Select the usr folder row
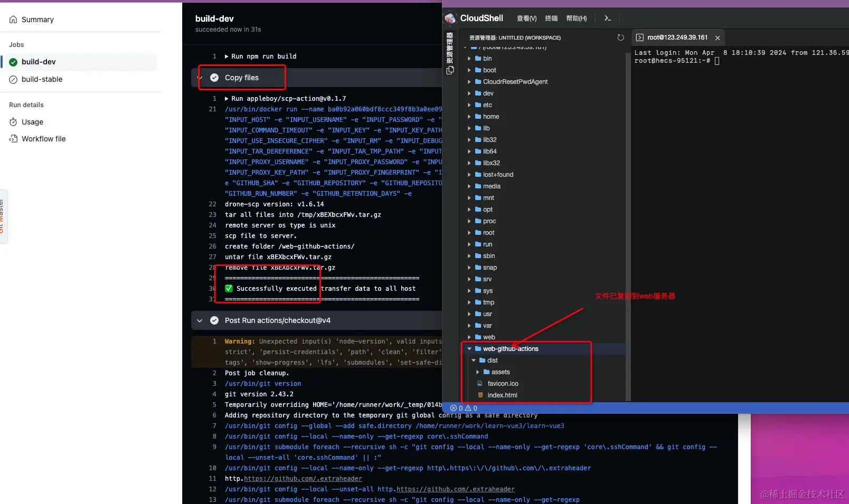Viewport: 849px width, 504px height. click(x=544, y=314)
